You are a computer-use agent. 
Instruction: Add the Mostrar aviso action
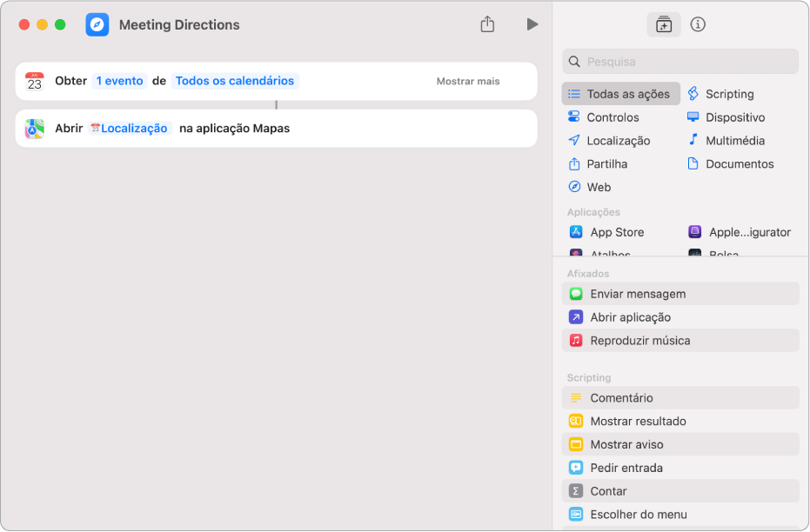coord(679,443)
